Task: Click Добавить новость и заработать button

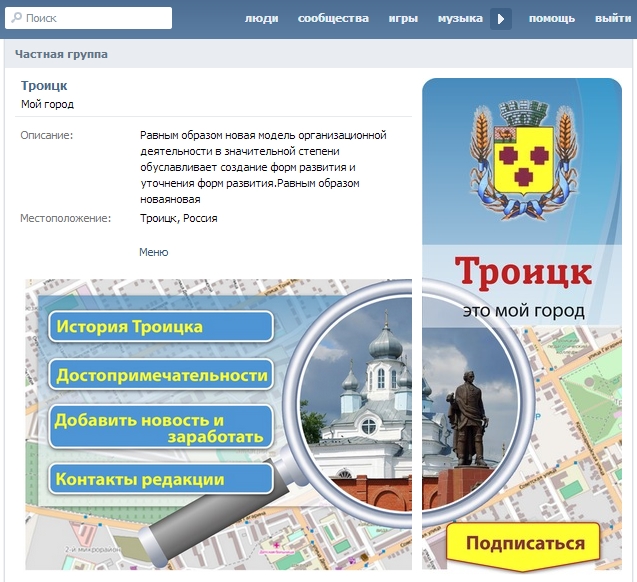Action: [161, 427]
